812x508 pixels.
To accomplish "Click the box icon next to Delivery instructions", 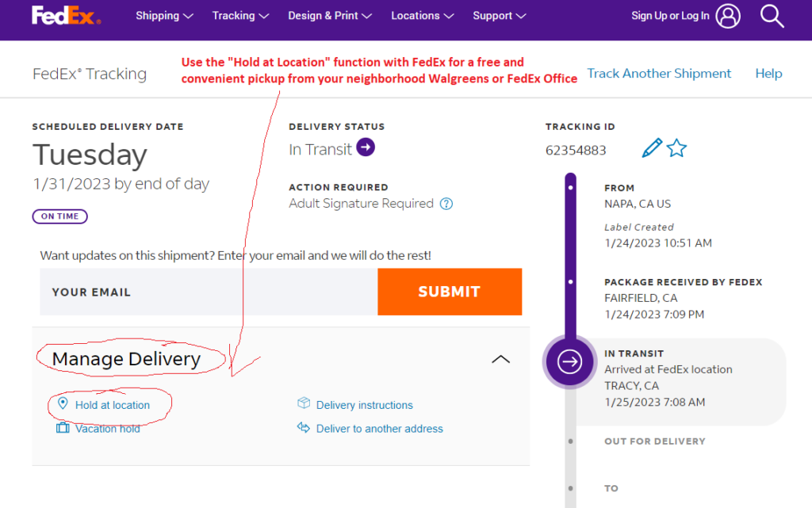I will [304, 403].
